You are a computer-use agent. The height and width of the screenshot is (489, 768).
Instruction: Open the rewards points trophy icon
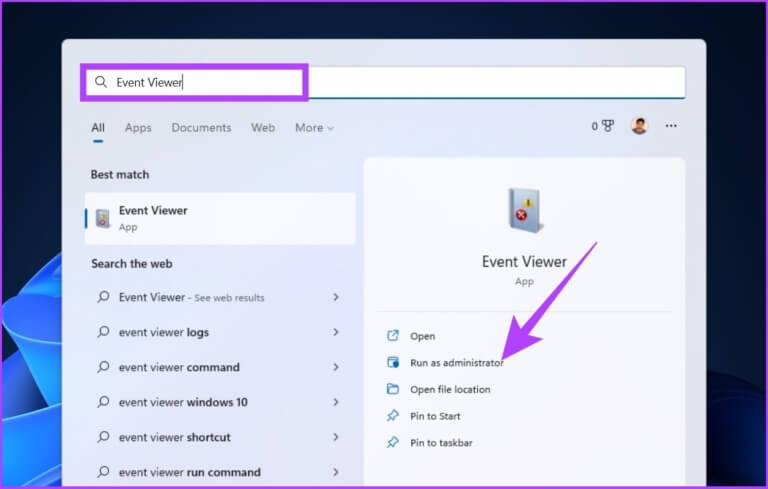click(608, 126)
